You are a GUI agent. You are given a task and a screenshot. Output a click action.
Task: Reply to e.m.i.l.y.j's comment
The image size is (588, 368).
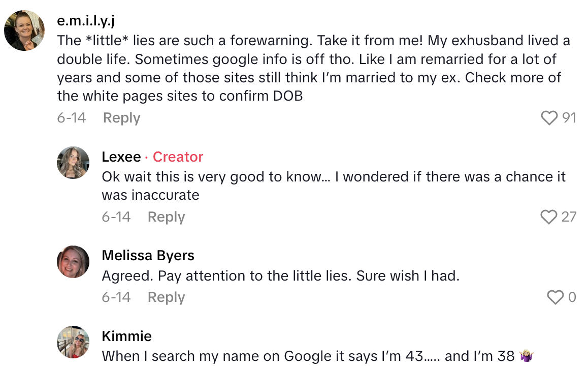(121, 117)
